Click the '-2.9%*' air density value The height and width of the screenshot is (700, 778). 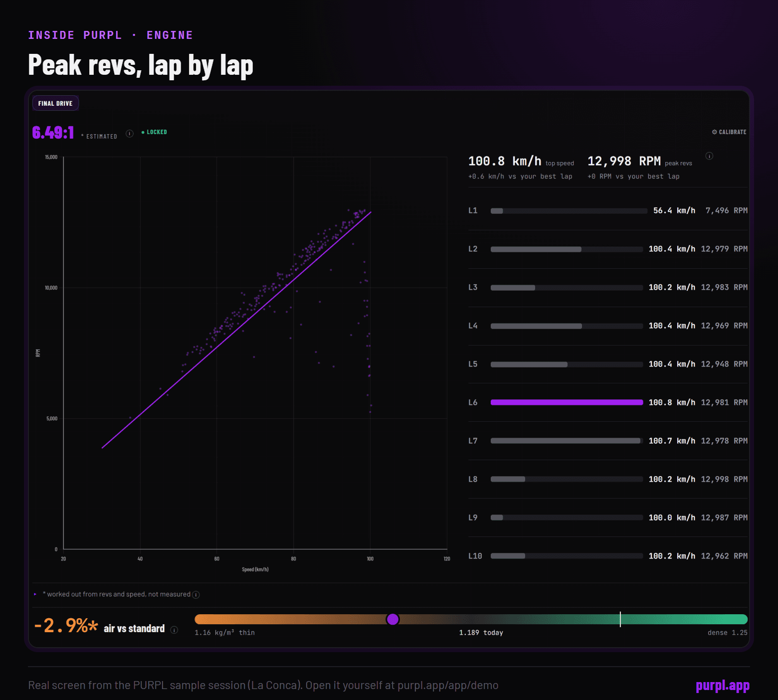pyautogui.click(x=66, y=625)
